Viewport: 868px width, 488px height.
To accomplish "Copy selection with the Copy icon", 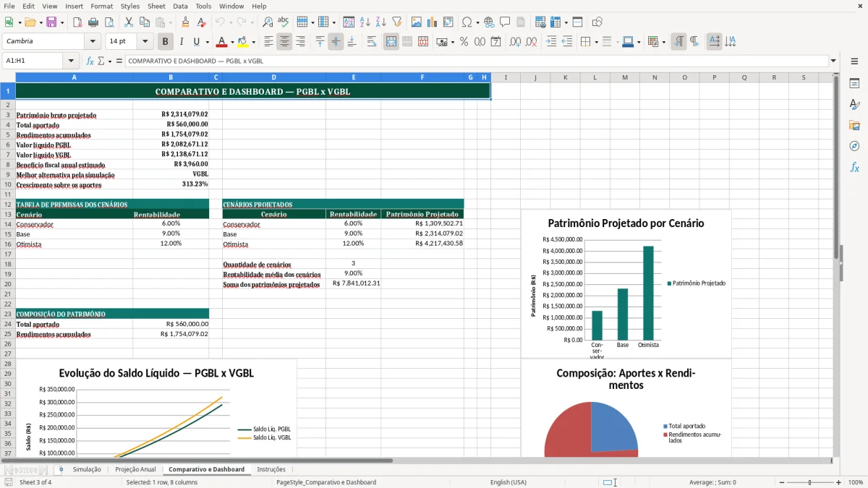I will (x=144, y=22).
